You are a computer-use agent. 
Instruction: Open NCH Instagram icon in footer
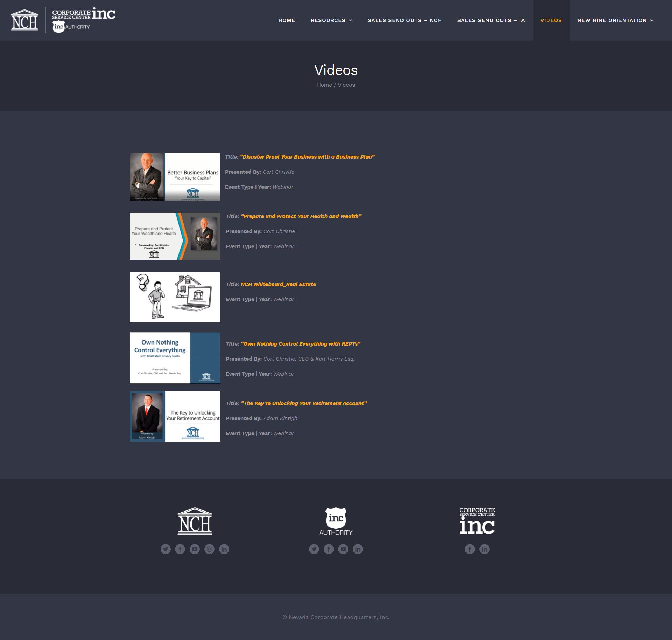(209, 549)
